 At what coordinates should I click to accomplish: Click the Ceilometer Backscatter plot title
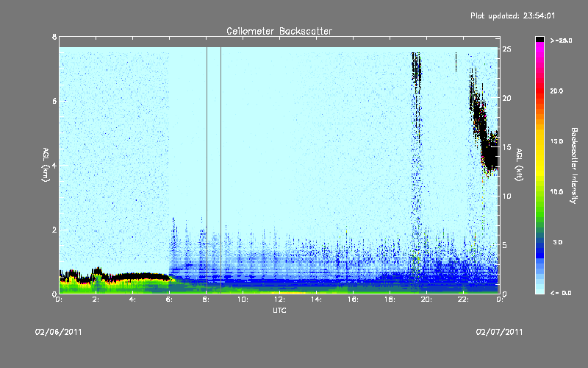pyautogui.click(x=279, y=31)
